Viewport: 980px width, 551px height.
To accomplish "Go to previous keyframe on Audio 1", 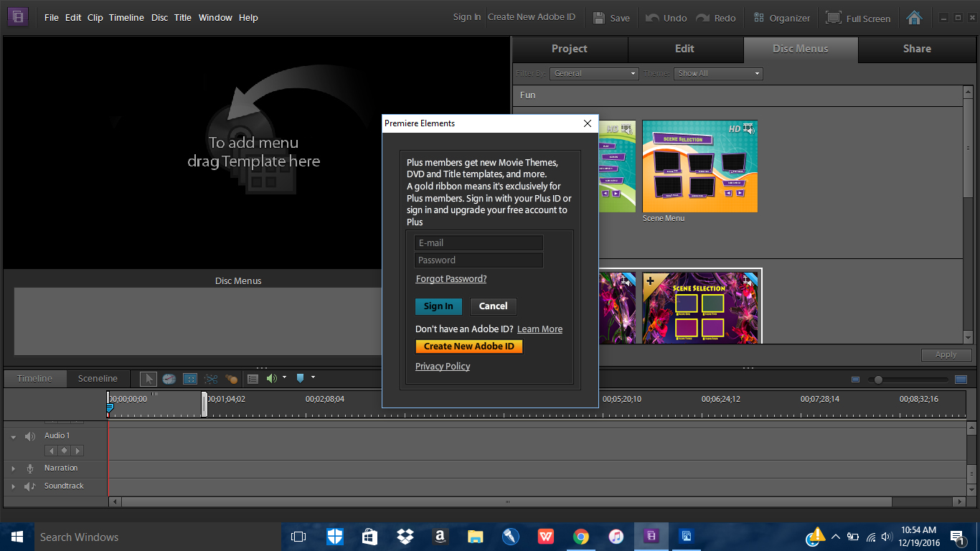I will pyautogui.click(x=51, y=451).
